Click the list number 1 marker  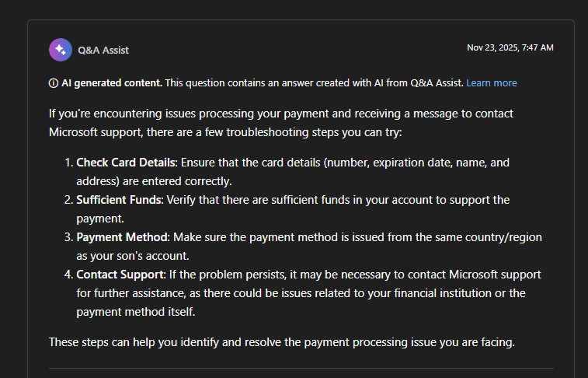click(68, 163)
